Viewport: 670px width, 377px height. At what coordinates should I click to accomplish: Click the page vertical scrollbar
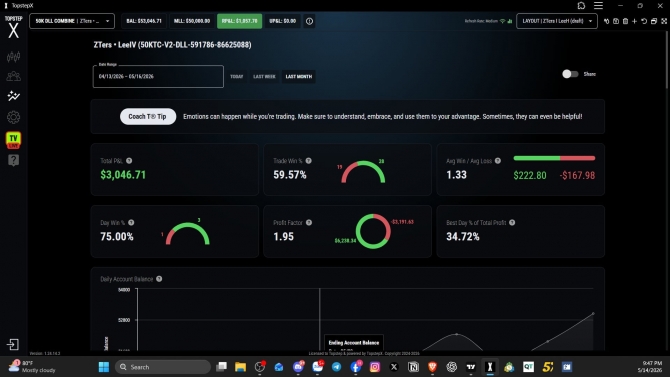(x=667, y=60)
